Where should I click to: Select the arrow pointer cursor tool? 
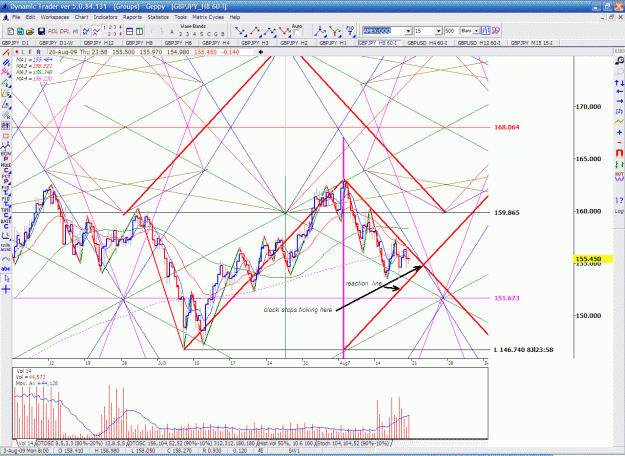click(6, 278)
